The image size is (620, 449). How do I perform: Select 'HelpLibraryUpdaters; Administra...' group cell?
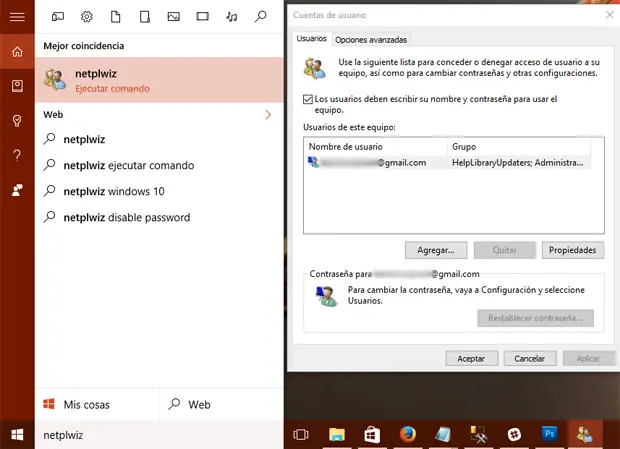(518, 162)
